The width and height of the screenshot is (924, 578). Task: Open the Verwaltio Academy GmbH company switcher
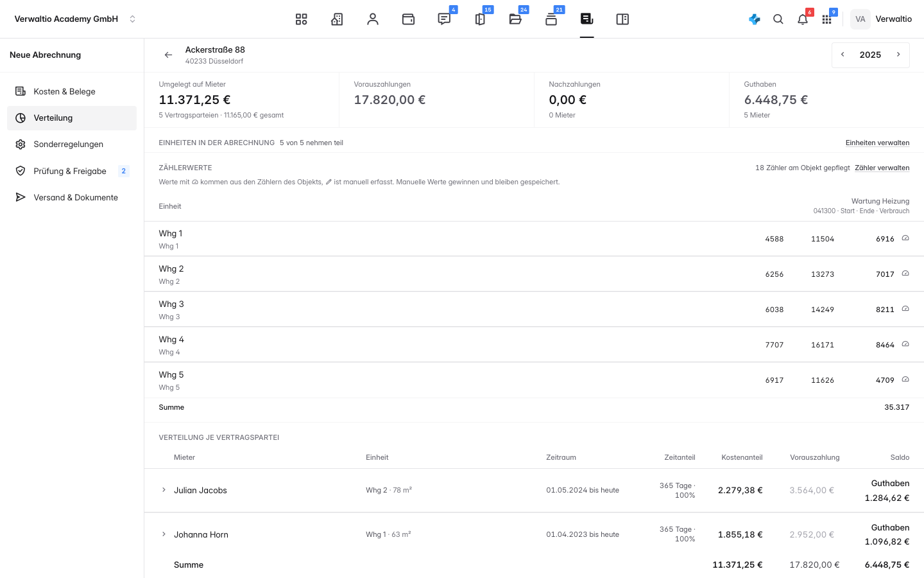pyautogui.click(x=75, y=19)
